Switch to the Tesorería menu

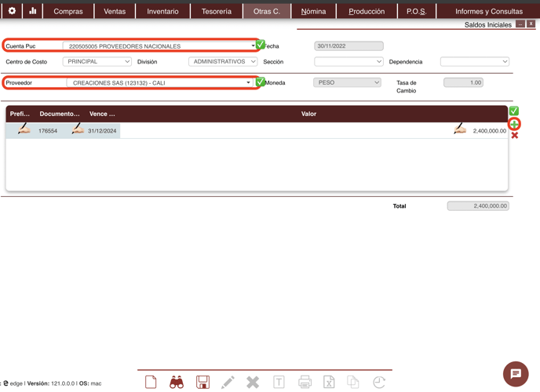(x=217, y=12)
